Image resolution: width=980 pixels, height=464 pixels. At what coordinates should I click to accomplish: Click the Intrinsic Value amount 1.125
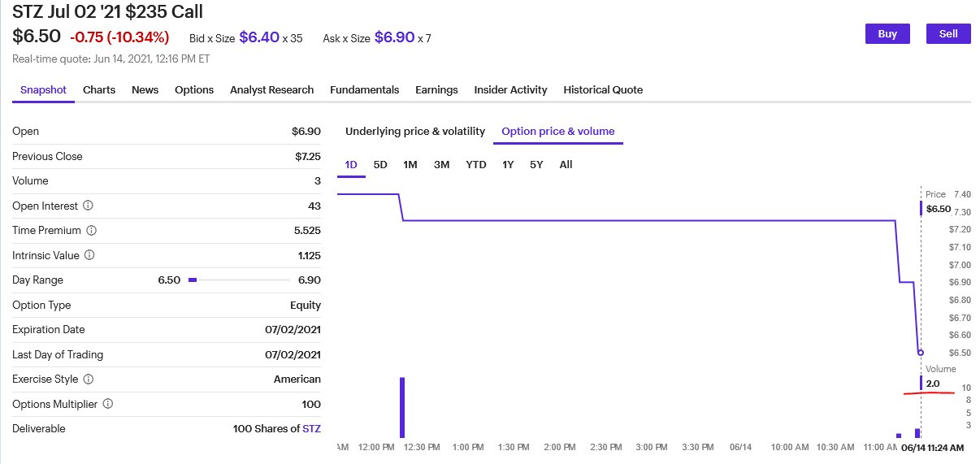[310, 255]
